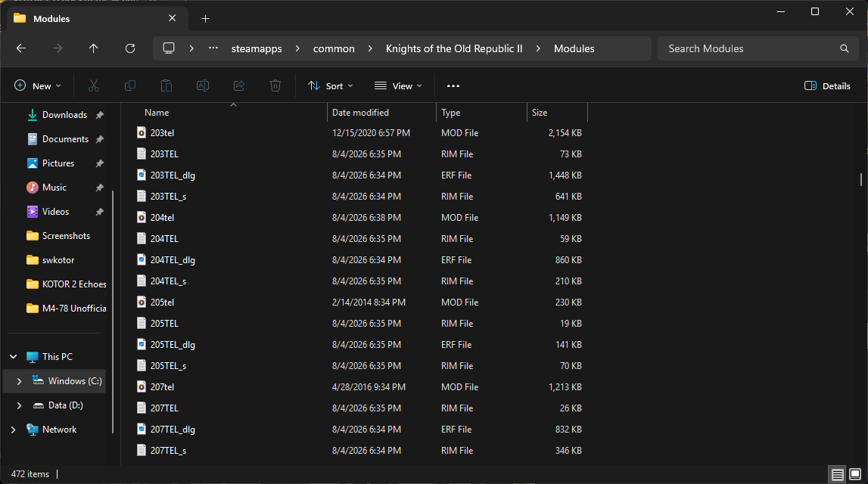Click the PC monitor icon in address bar
The image size is (868, 484).
169,48
